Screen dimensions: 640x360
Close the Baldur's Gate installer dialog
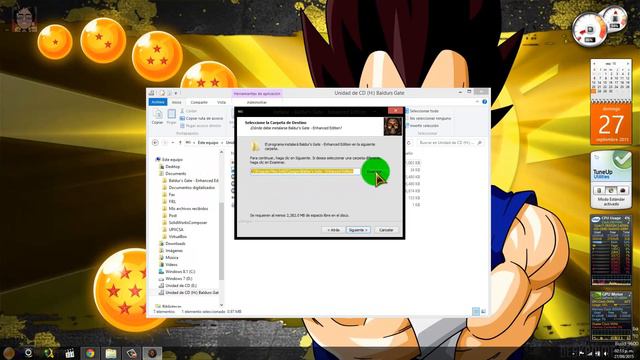pyautogui.click(x=395, y=111)
